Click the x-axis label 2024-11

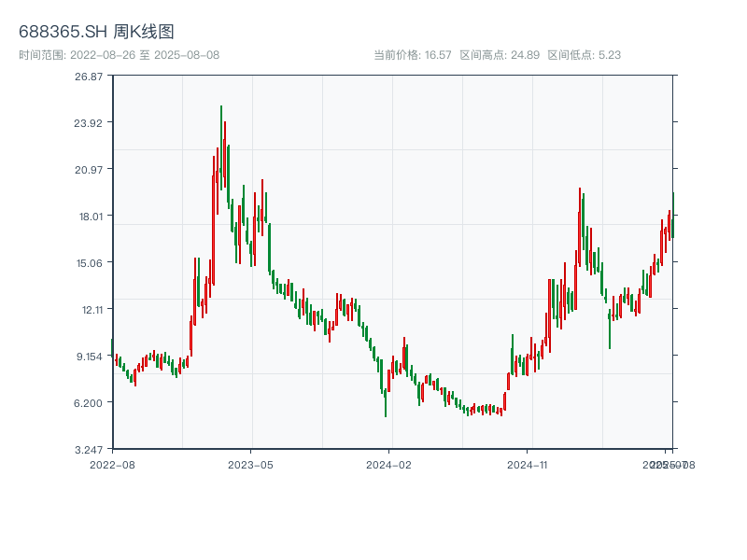pyautogui.click(x=528, y=465)
